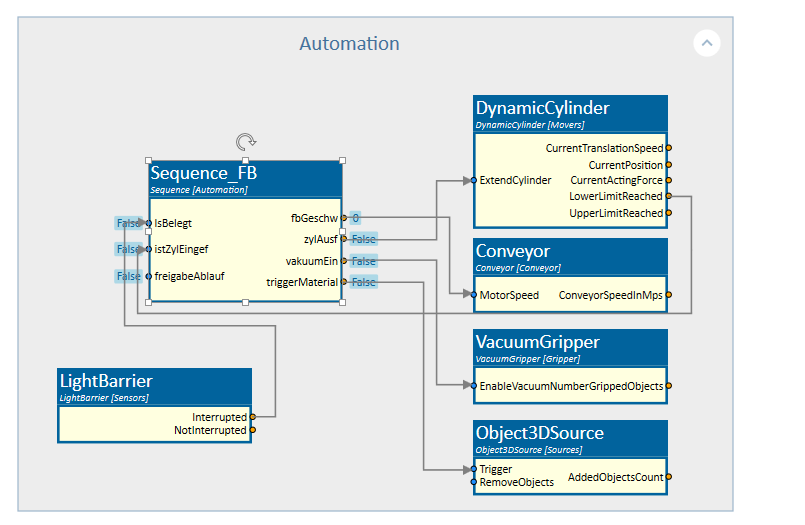This screenshot has height=525, width=805.
Task: Click the False value beside istZylEingef
Action: (x=128, y=249)
